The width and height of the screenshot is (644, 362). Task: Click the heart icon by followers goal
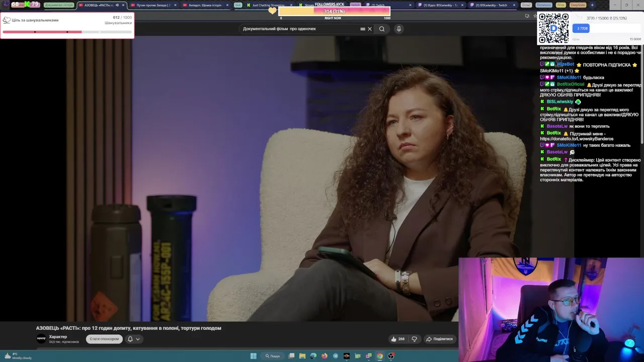click(272, 11)
